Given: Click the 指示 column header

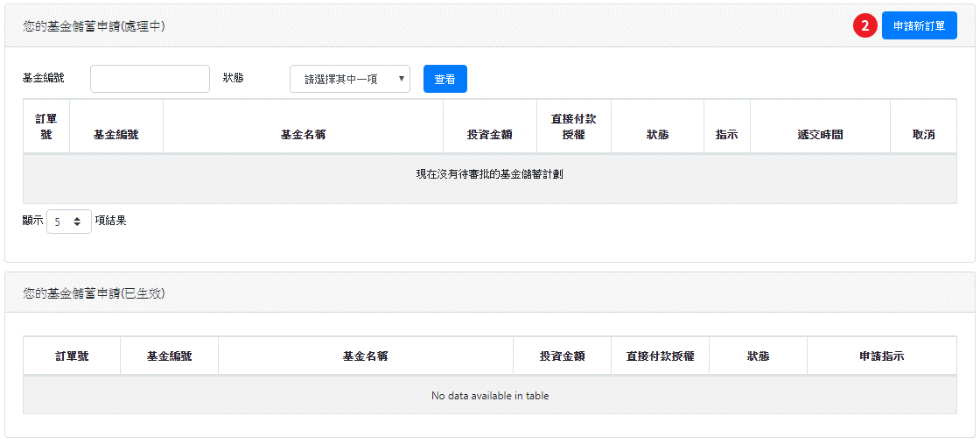Looking at the screenshot, I should coord(726,135).
